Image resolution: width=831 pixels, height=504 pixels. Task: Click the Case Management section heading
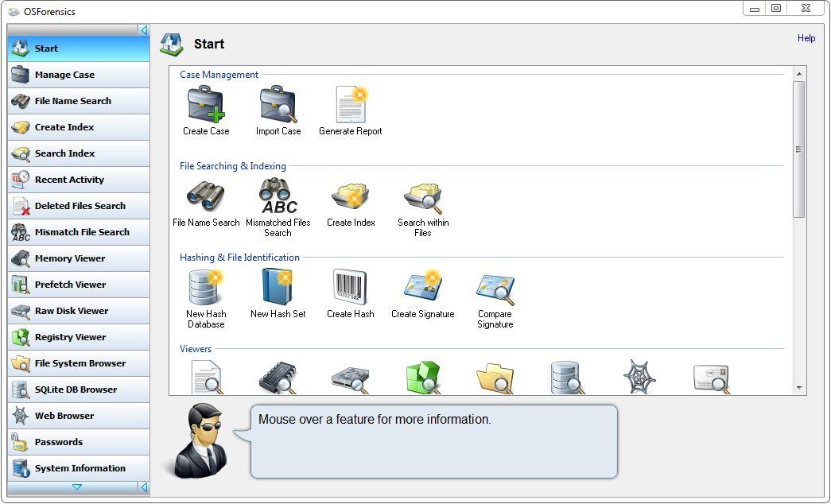[219, 75]
